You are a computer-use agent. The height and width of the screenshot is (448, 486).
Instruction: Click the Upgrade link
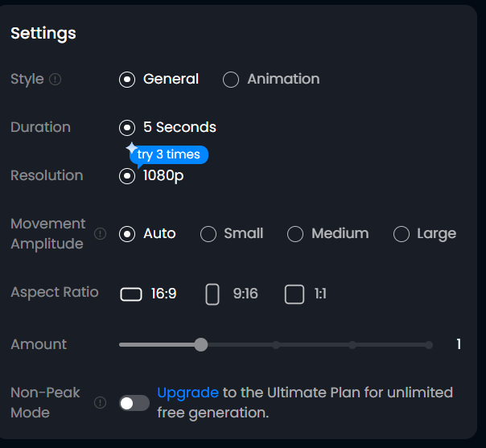187,393
